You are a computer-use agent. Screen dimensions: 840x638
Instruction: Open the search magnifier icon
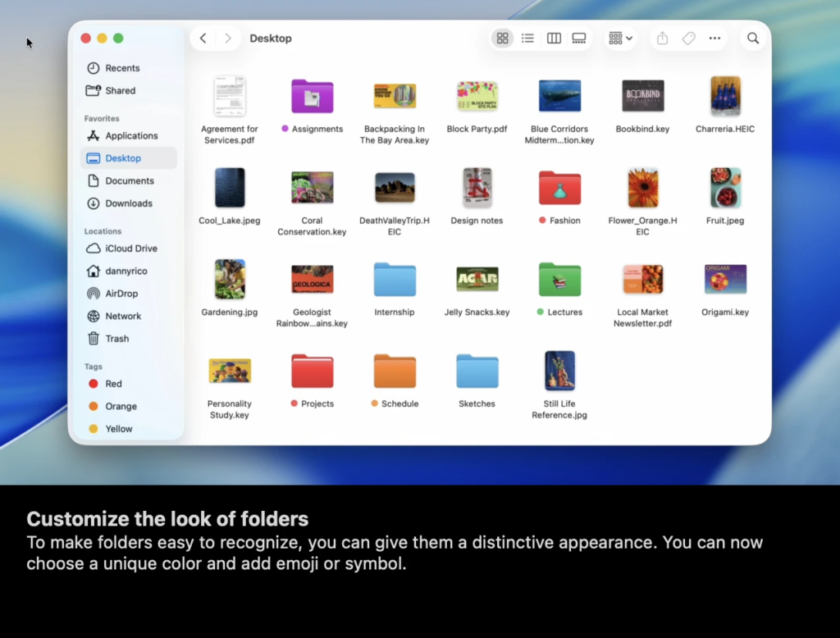click(753, 39)
